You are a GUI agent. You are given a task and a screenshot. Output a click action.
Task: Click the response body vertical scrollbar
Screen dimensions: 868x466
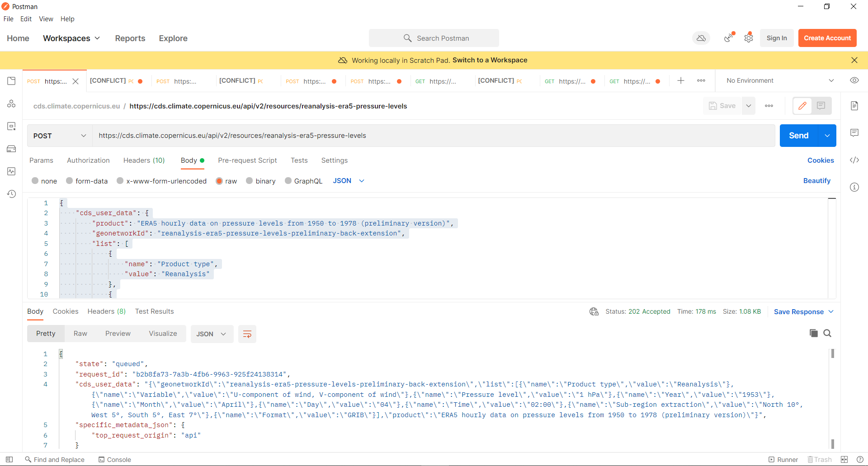coord(832,398)
